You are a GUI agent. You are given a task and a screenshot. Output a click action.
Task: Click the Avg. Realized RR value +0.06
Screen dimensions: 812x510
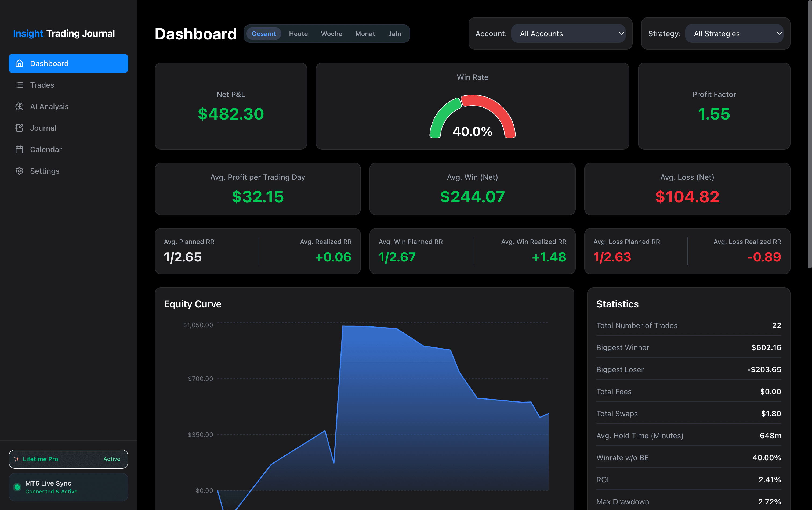333,257
